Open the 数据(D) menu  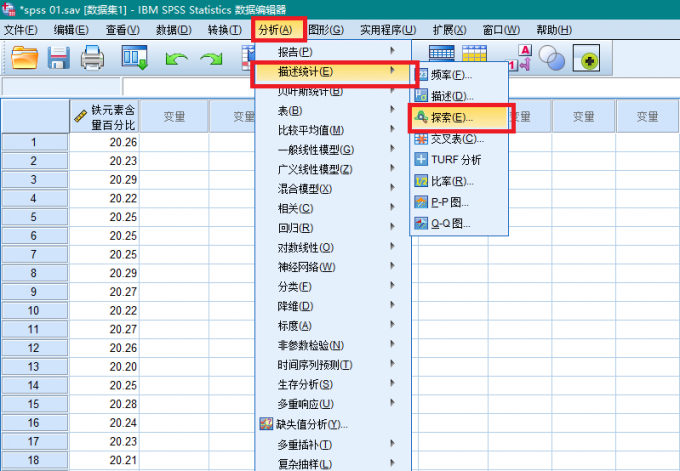point(173,30)
